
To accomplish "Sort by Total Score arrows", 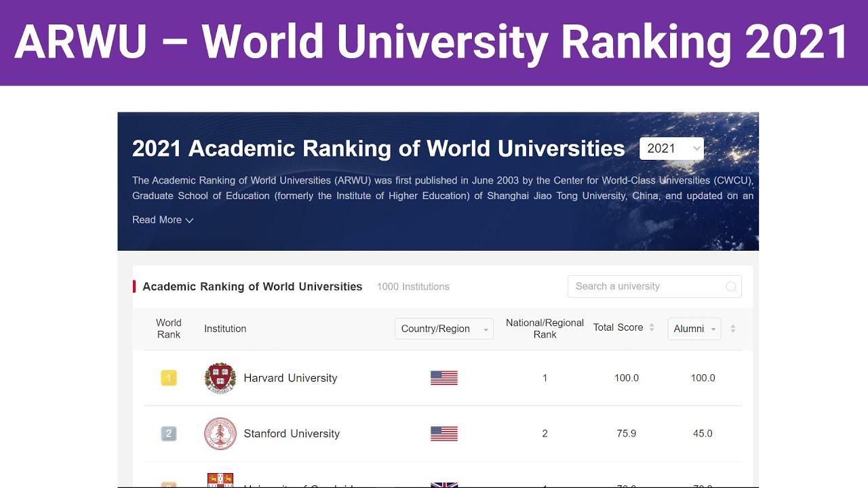I will click(652, 327).
